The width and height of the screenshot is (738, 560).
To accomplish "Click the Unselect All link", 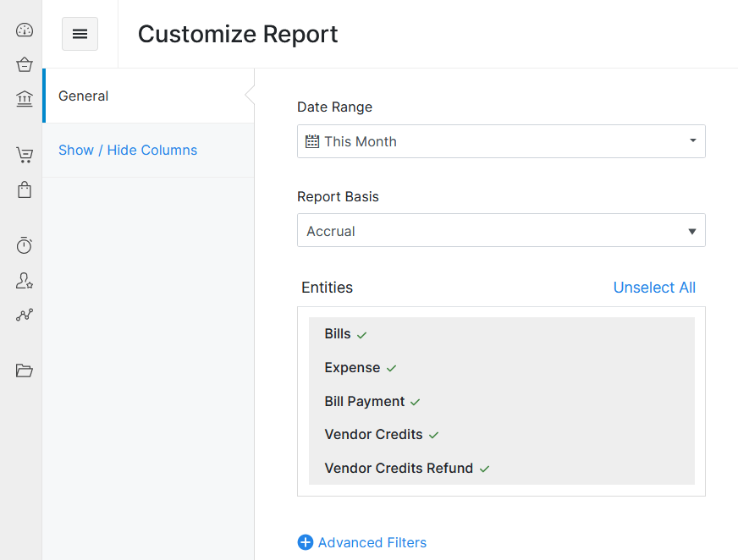I will (654, 288).
